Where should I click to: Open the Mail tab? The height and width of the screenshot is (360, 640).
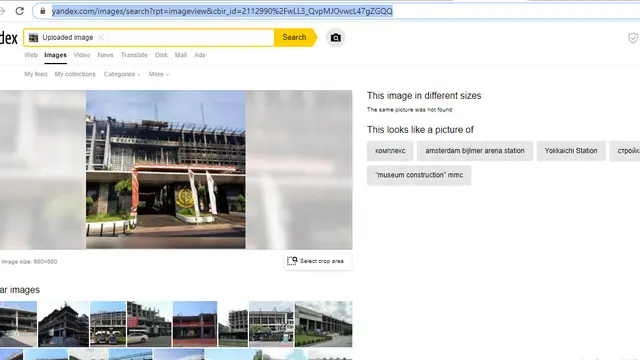[181, 55]
